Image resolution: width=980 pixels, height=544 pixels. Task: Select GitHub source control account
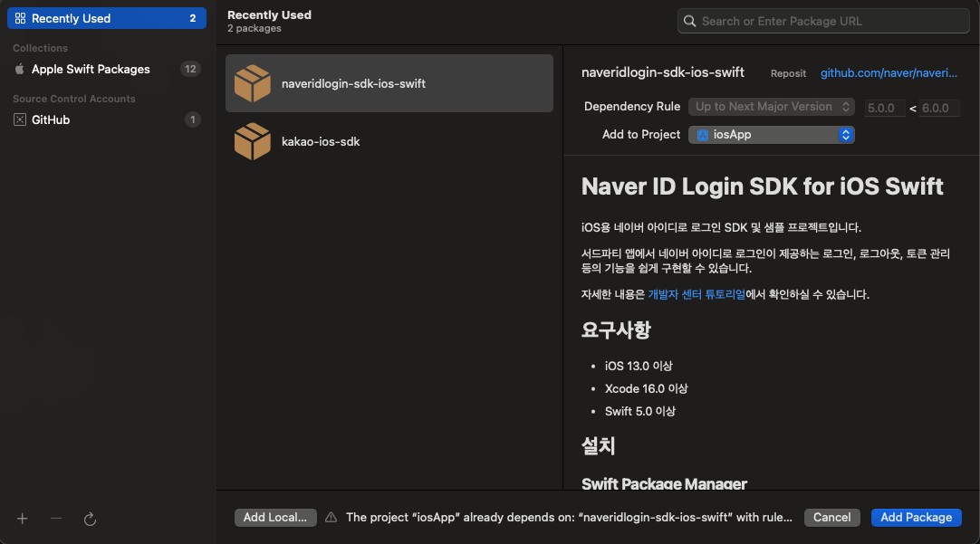pos(106,119)
